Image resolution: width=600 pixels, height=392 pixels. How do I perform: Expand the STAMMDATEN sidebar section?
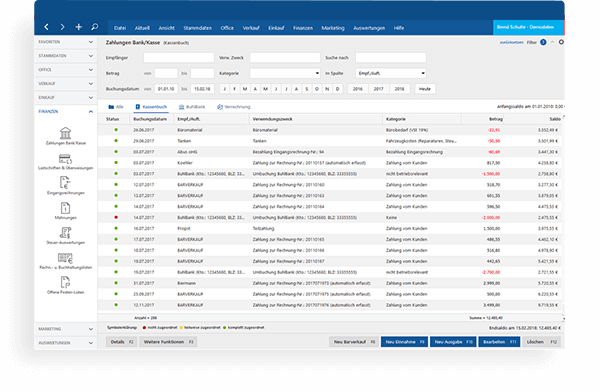65,56
